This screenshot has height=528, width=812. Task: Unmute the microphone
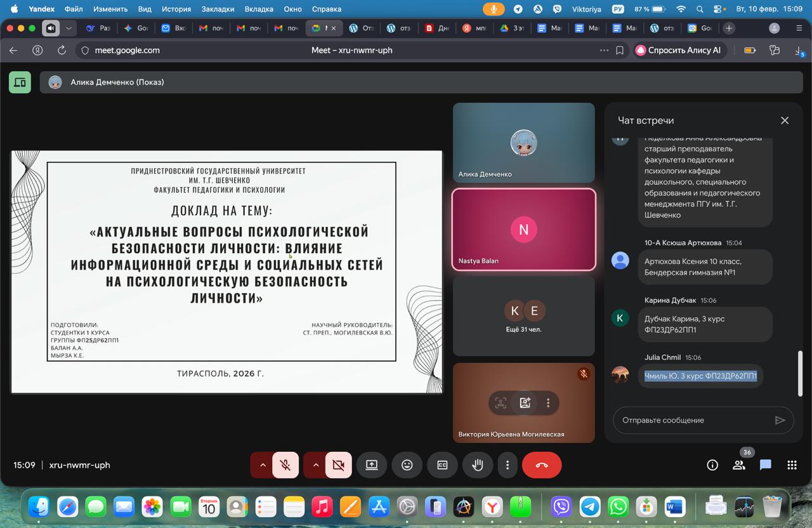285,465
